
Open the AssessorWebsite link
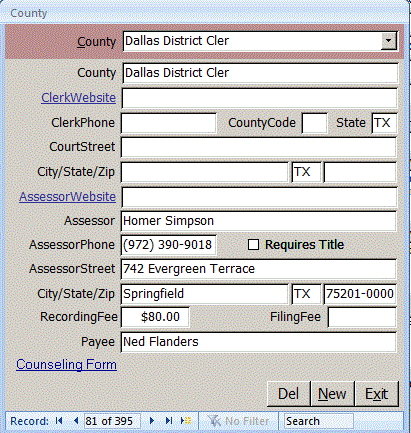pyautogui.click(x=68, y=196)
